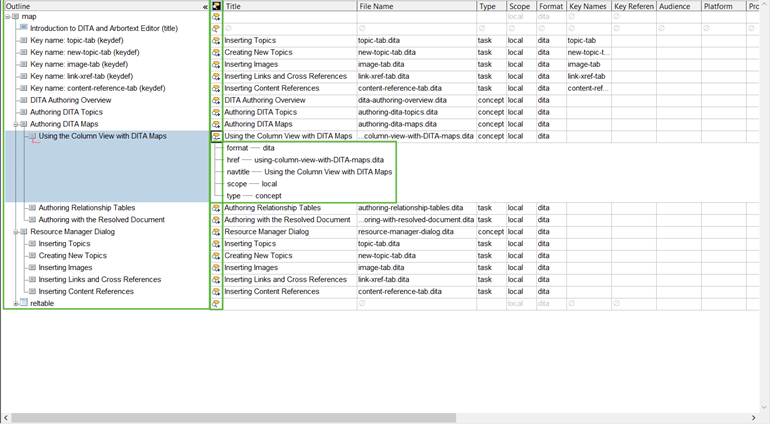Click the reltable table icon in Outline
The image size is (770, 424).
[24, 303]
